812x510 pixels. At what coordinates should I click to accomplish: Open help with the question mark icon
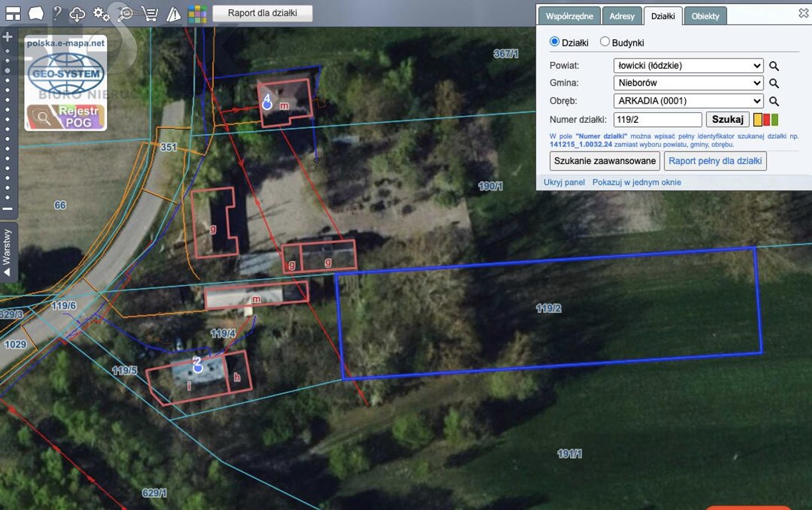coord(57,13)
